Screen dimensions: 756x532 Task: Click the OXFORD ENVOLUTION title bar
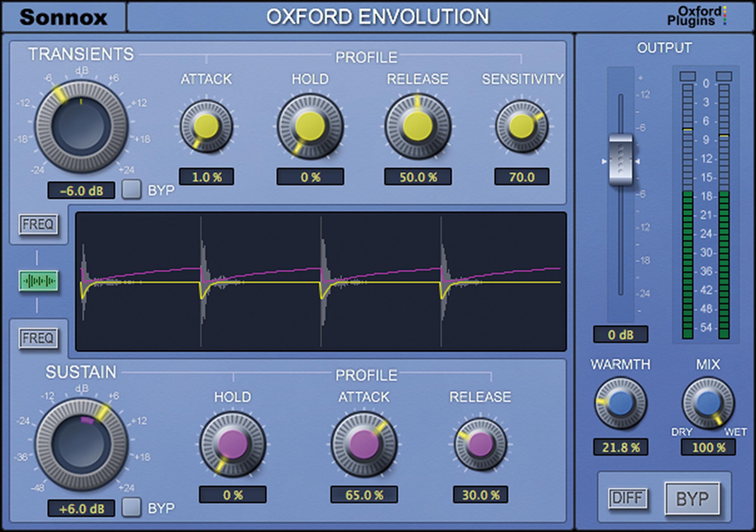tap(378, 17)
